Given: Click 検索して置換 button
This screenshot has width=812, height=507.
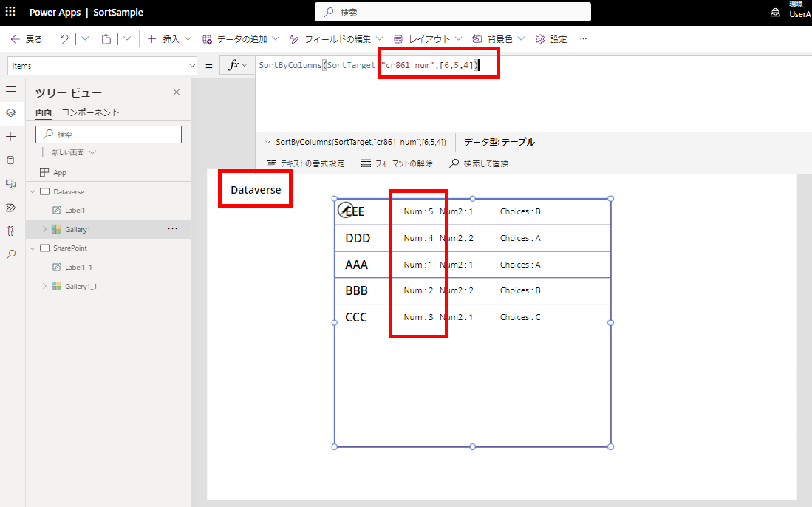Looking at the screenshot, I should pyautogui.click(x=479, y=163).
